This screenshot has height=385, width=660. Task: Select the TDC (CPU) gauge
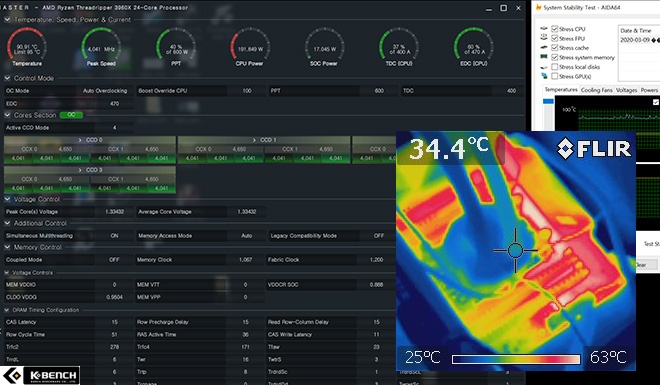[x=399, y=47]
